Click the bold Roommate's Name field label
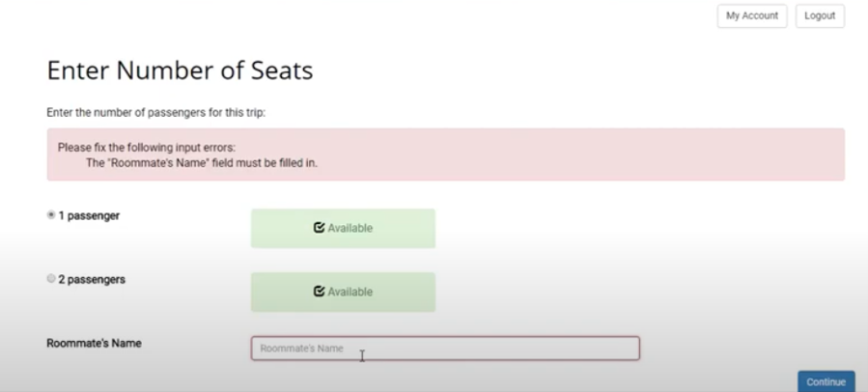868x392 pixels. 94,343
